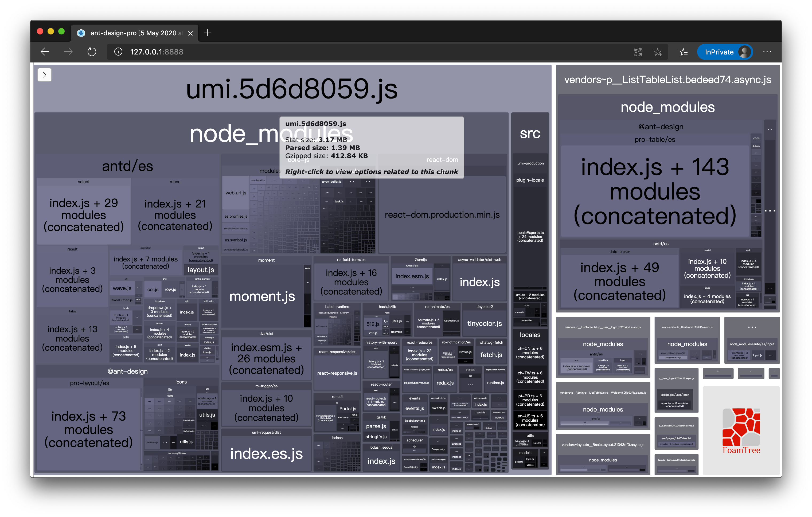The height and width of the screenshot is (517, 812).
Task: Select index.js + 49 modules date-picker block
Action: click(x=620, y=281)
